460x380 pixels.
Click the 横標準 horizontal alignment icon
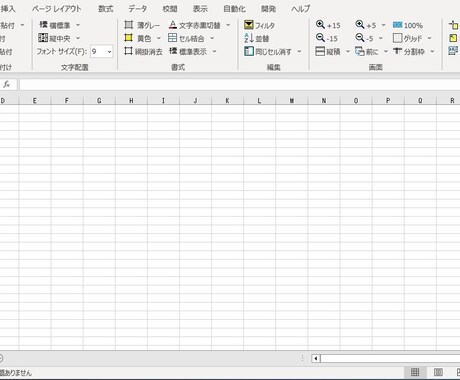click(x=43, y=25)
